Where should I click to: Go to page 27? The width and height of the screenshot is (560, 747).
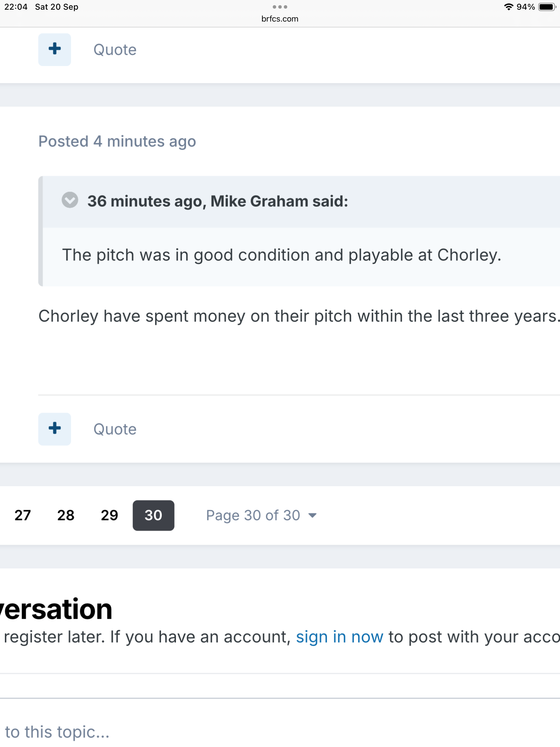pos(23,515)
